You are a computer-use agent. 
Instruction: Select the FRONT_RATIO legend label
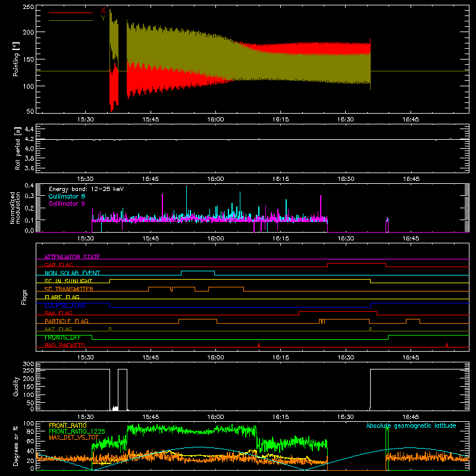(67, 425)
